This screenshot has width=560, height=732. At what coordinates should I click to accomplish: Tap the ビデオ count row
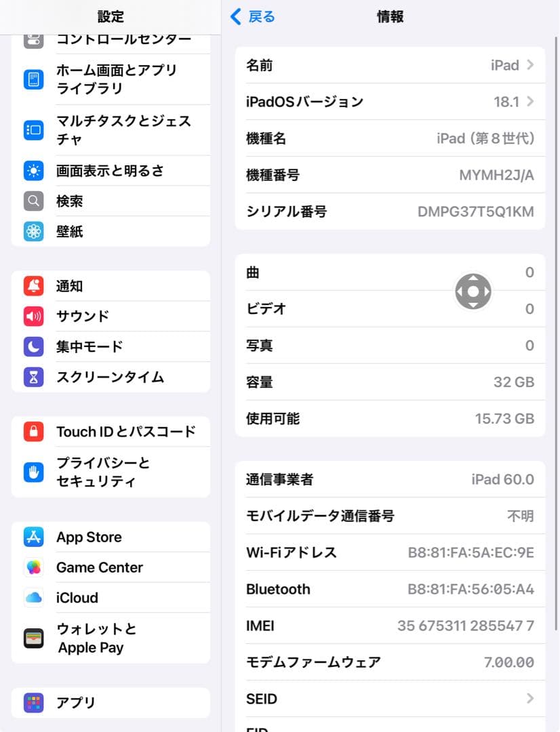tap(390, 308)
